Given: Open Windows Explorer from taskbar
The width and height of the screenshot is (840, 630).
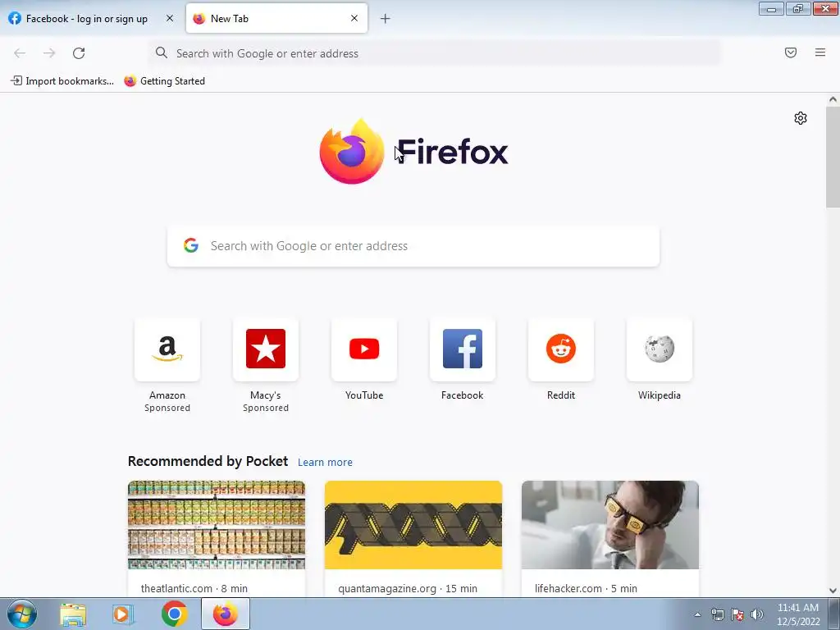Looking at the screenshot, I should 73,614.
